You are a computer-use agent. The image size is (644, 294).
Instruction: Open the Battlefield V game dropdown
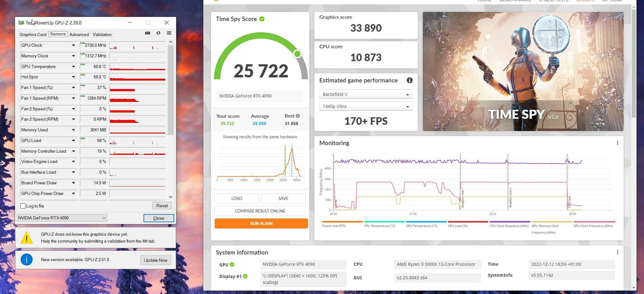click(x=366, y=94)
